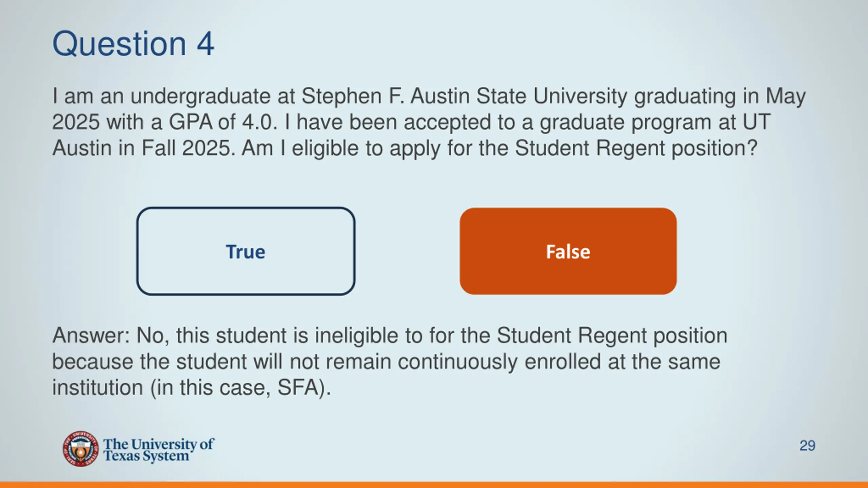Choose the orange False answer button
Viewport: 868px width, 488px height.
[568, 251]
